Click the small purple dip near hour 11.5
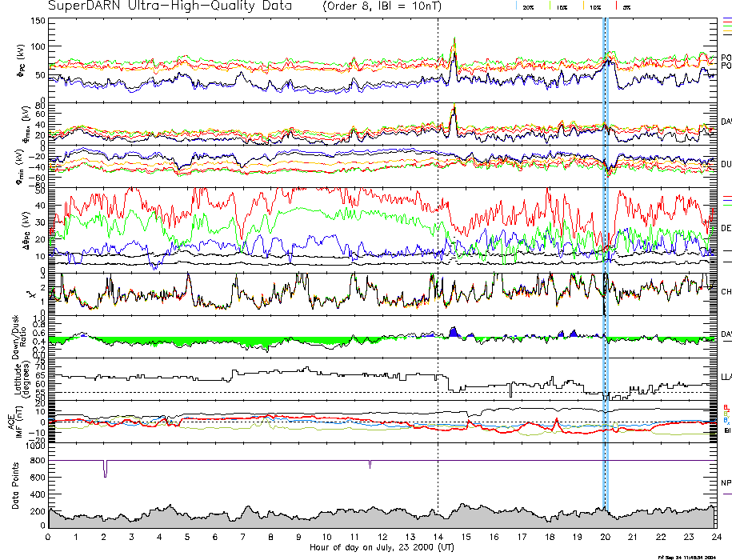The height and width of the screenshot is (560, 732). tap(370, 465)
